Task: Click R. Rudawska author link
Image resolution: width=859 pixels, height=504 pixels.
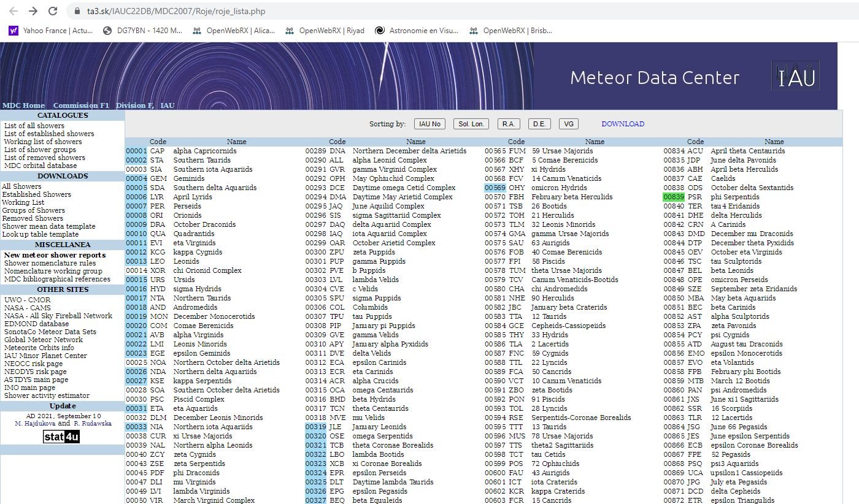Action: pos(93,424)
